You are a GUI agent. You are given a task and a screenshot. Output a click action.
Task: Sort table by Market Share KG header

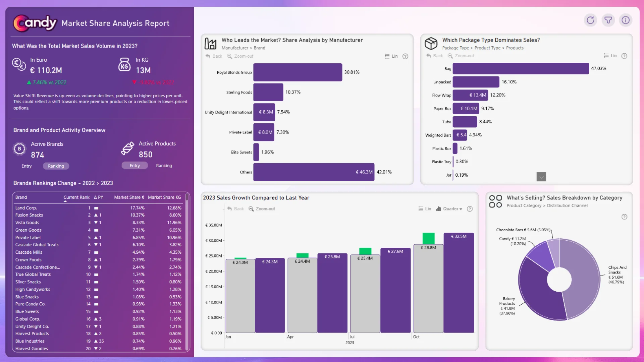(164, 197)
